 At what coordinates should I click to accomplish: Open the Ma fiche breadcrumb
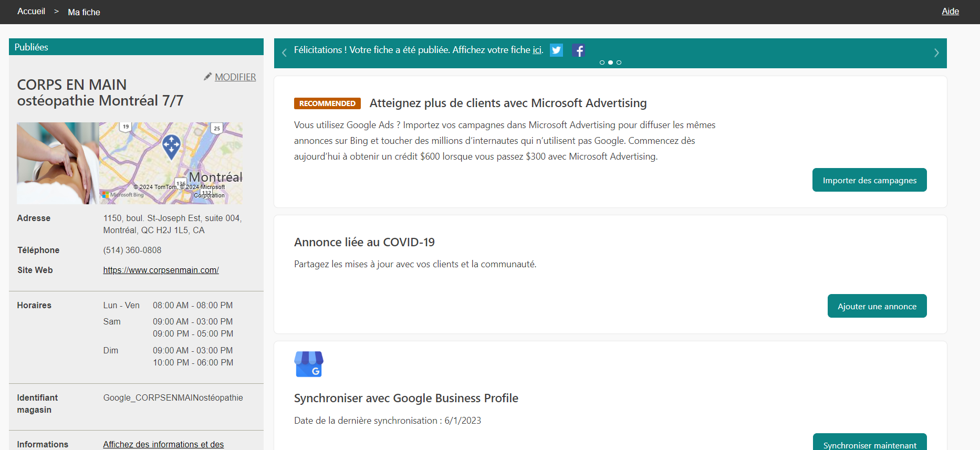pyautogui.click(x=84, y=12)
